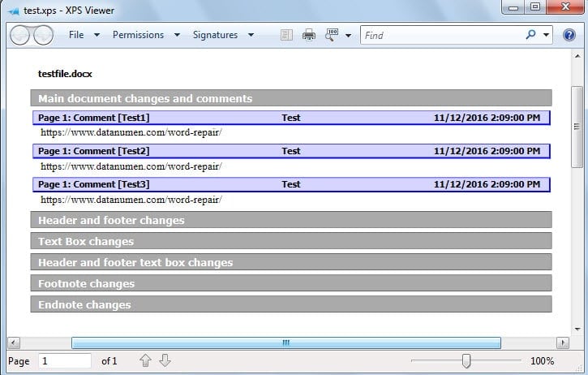Open the Signatures menu
Image resolution: width=588 pixels, height=375 pixels.
(x=215, y=35)
